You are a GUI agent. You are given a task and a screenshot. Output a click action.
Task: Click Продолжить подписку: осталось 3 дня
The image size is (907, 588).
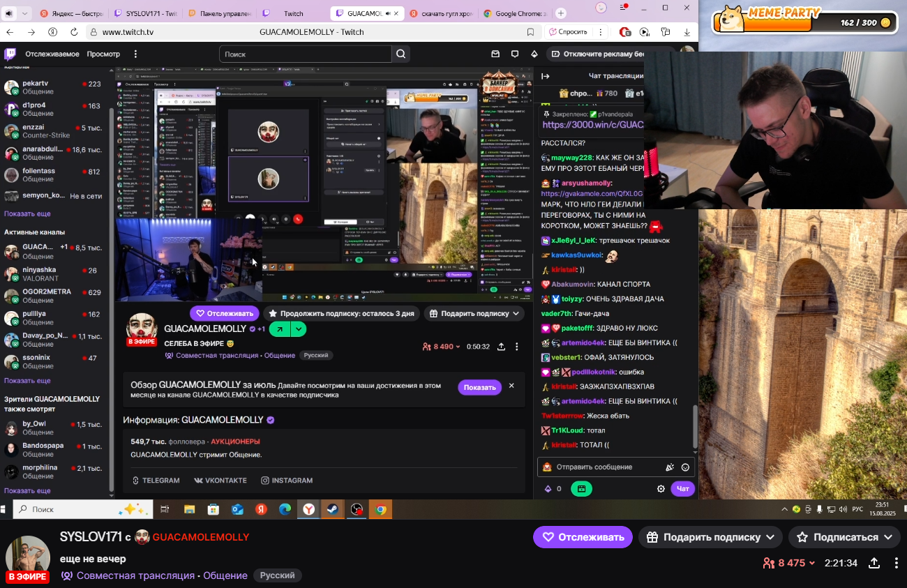click(x=342, y=313)
